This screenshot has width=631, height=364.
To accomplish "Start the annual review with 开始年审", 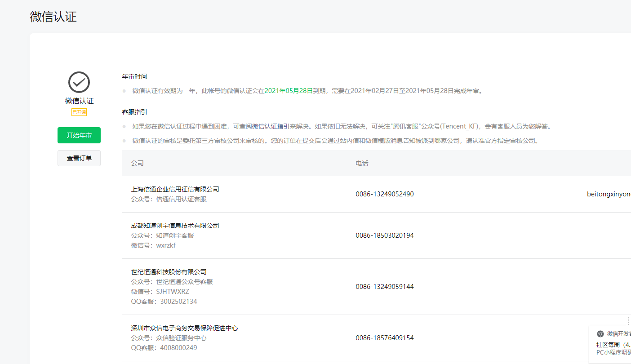I will coord(79,135).
